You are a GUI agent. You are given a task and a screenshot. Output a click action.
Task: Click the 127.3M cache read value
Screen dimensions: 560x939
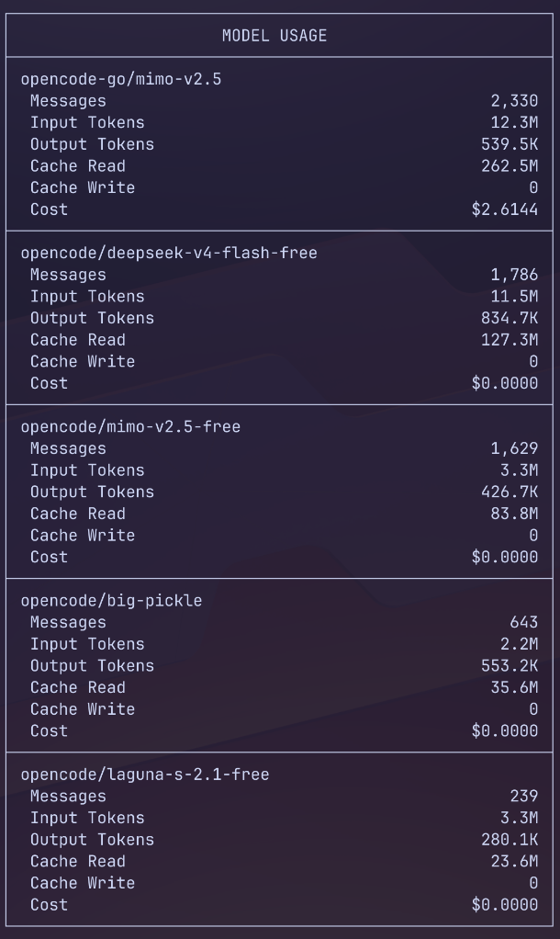pyautogui.click(x=510, y=340)
